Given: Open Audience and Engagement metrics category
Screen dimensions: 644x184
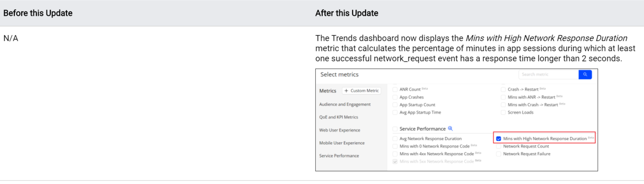Looking at the screenshot, I should tap(345, 104).
